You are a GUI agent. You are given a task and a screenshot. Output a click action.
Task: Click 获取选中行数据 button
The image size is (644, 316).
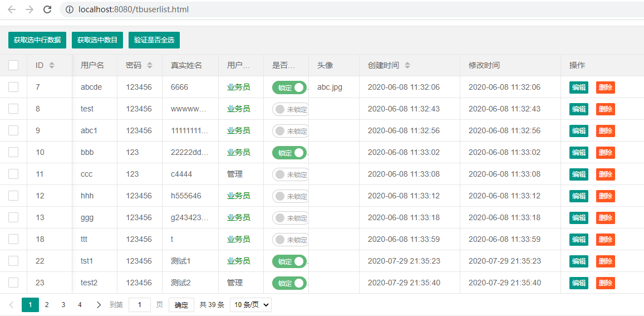pos(37,40)
